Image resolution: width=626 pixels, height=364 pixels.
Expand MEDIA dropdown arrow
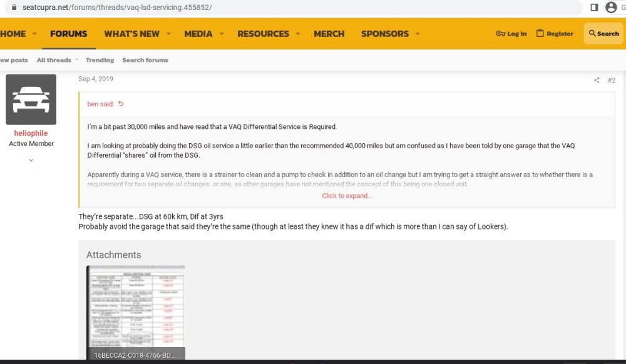222,34
